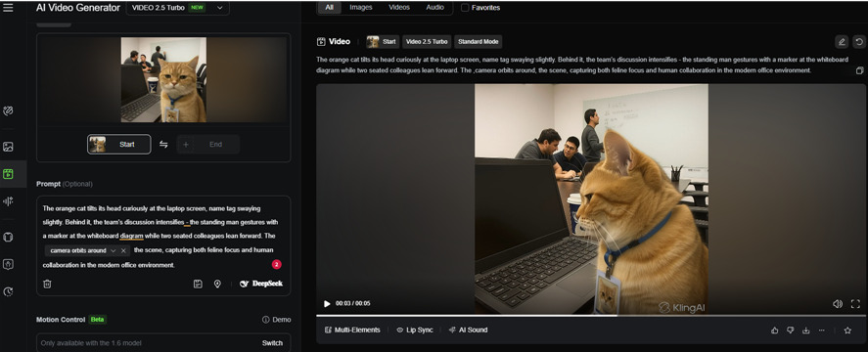Copy the prompt description text

(x=859, y=70)
